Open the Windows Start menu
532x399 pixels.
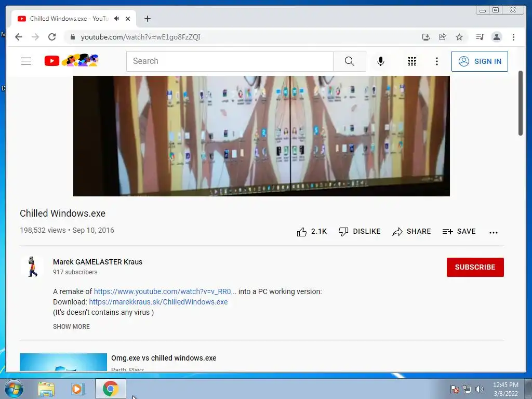14,389
